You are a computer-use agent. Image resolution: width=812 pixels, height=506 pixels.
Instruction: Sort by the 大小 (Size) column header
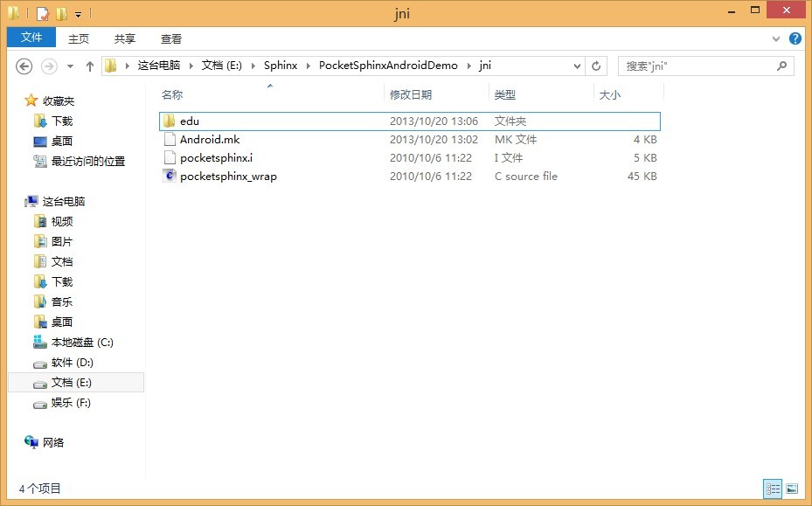(x=610, y=94)
